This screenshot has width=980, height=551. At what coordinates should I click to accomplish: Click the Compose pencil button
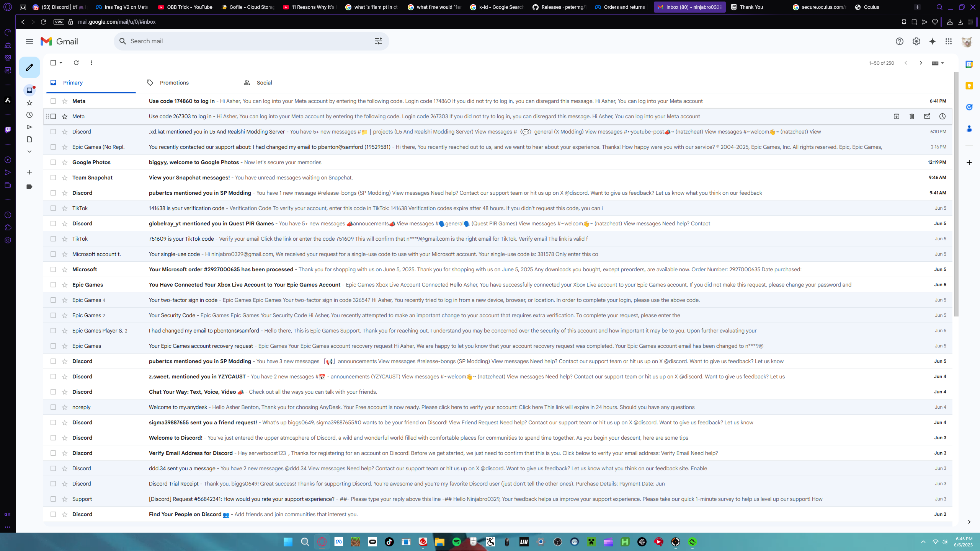pos(29,67)
